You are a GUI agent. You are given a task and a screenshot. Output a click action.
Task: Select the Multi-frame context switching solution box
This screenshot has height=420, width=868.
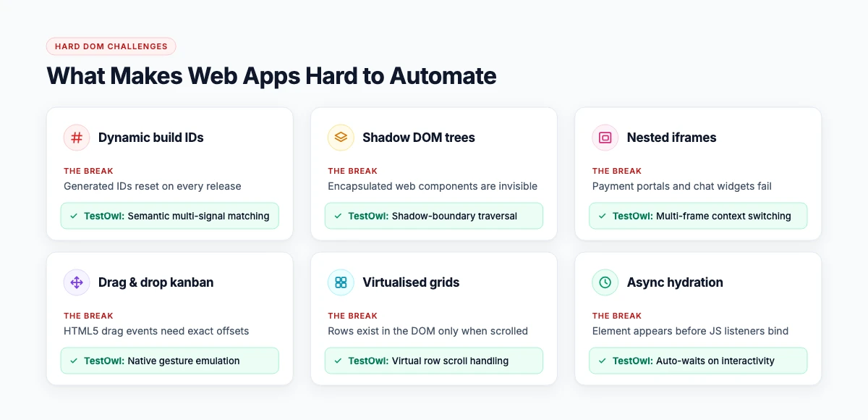tap(698, 216)
